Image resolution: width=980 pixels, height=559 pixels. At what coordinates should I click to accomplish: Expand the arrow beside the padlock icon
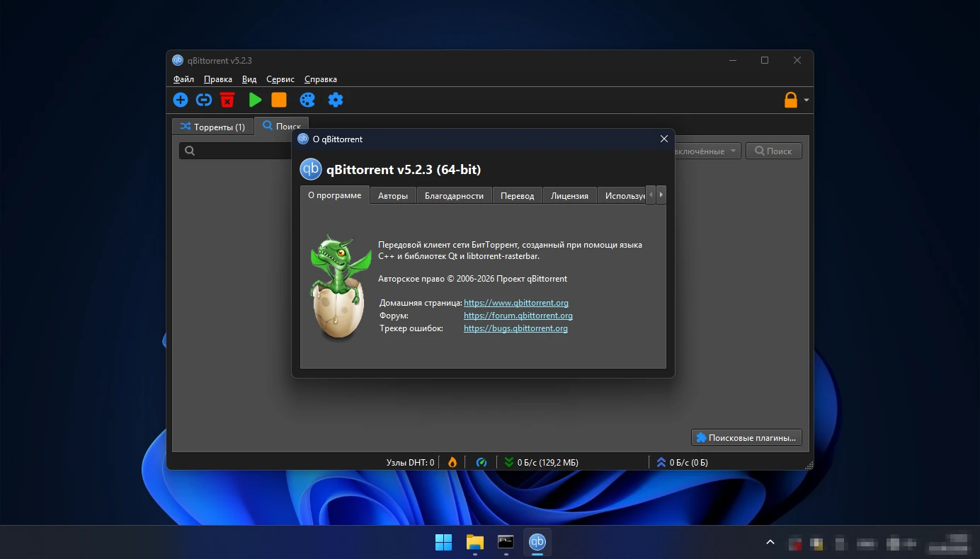pyautogui.click(x=807, y=100)
